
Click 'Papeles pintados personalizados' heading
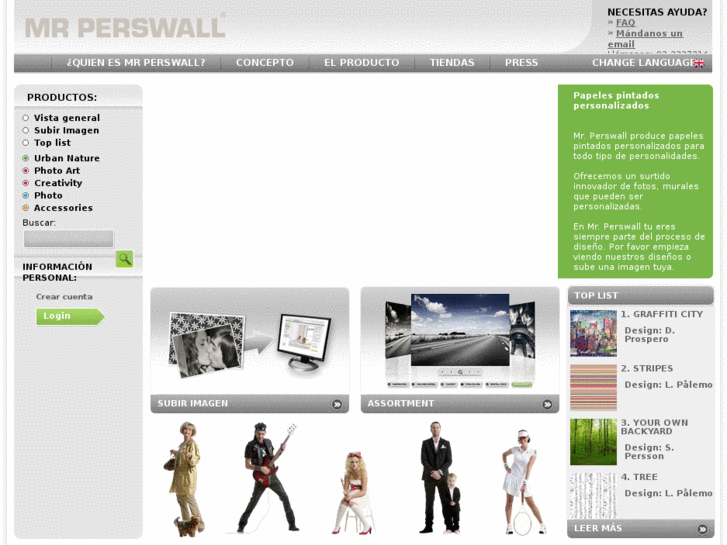[616, 101]
